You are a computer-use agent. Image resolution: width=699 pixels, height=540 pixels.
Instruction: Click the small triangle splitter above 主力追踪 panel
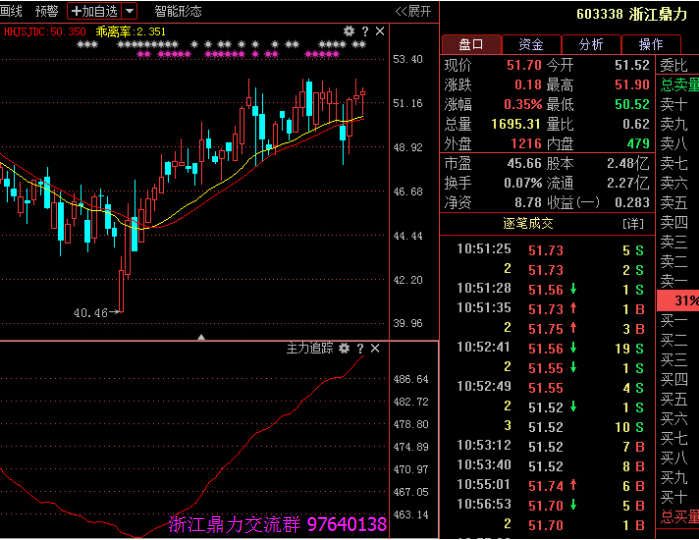(201, 338)
